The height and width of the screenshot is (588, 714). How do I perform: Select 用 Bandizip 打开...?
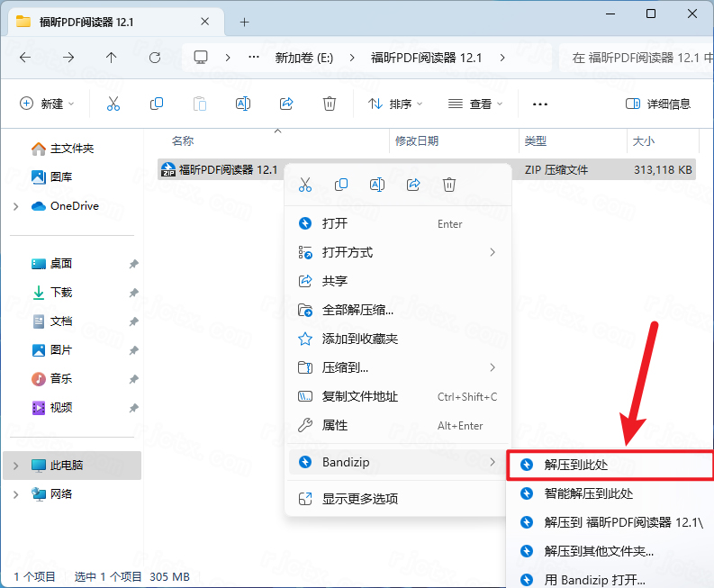coord(610,580)
